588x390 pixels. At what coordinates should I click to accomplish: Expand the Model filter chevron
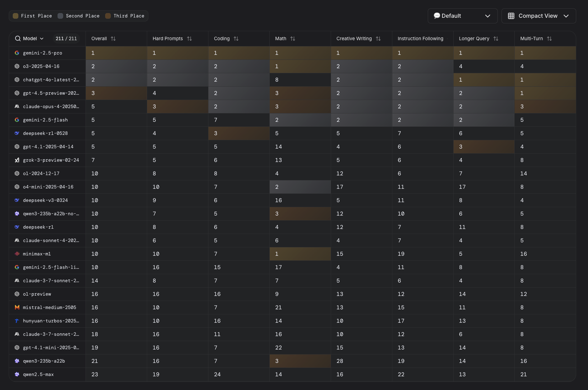coord(42,39)
